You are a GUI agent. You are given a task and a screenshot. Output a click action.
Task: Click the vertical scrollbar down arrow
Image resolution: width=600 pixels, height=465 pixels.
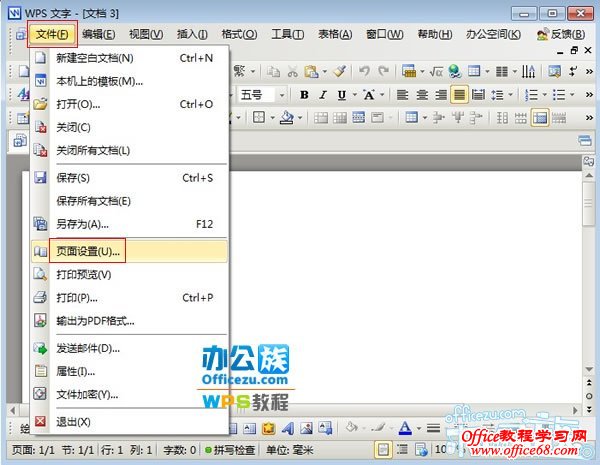[x=589, y=369]
